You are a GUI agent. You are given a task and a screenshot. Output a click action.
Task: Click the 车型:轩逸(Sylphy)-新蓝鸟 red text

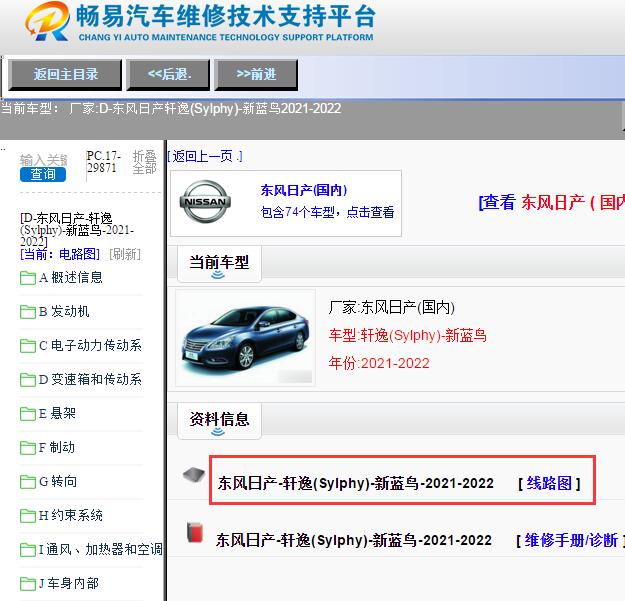coord(407,335)
